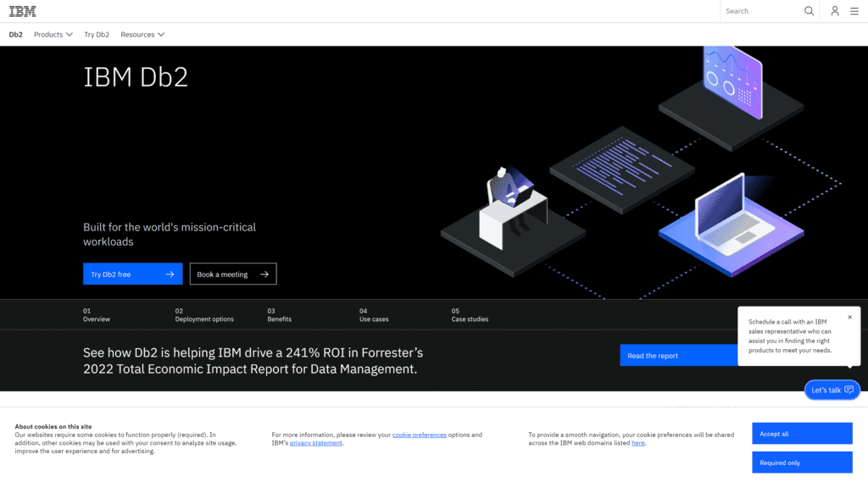Click the search magnifier icon
This screenshot has width=868, height=488.
tap(809, 11)
